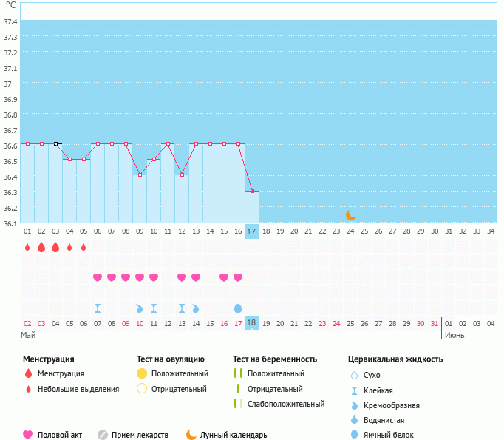
Task: Click the small red spotting drop on cycle day 05
Action: click(x=84, y=247)
